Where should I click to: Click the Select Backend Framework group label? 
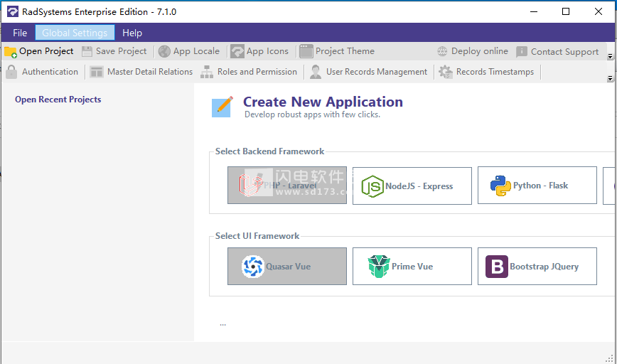(269, 151)
